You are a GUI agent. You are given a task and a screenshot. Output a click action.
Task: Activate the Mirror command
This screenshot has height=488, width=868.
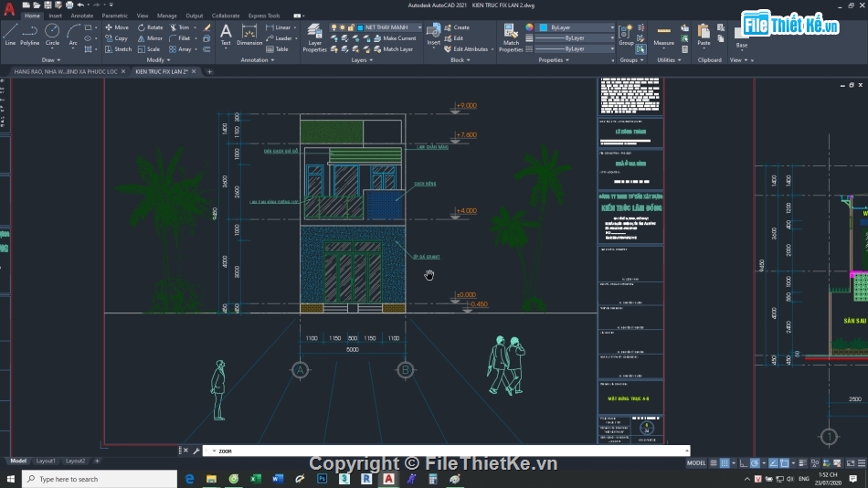pyautogui.click(x=150, y=38)
